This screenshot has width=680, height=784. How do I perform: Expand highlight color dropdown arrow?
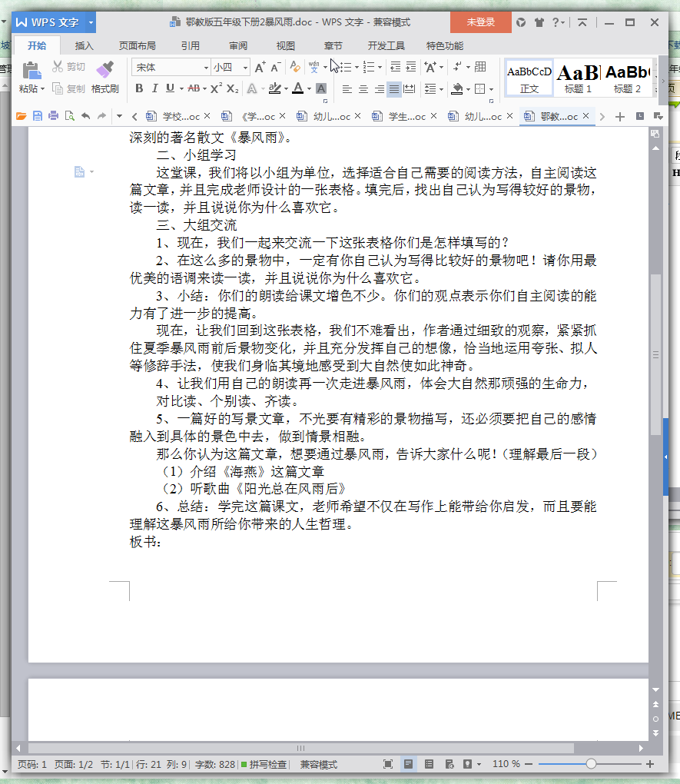(x=286, y=89)
